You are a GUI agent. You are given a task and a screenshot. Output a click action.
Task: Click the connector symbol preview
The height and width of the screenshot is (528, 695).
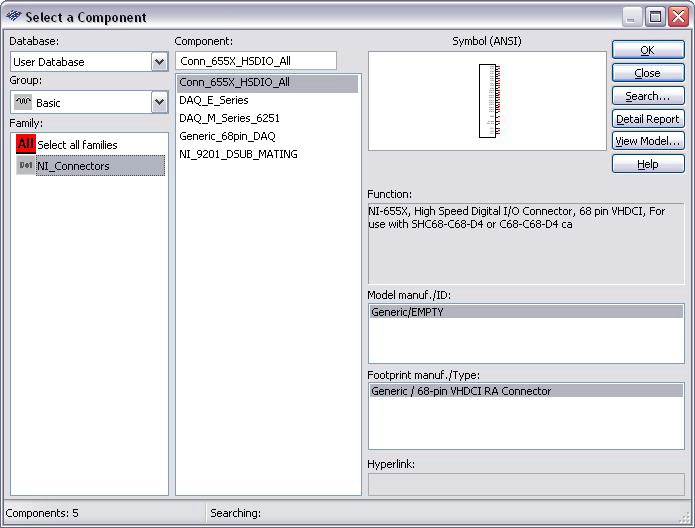click(x=487, y=101)
